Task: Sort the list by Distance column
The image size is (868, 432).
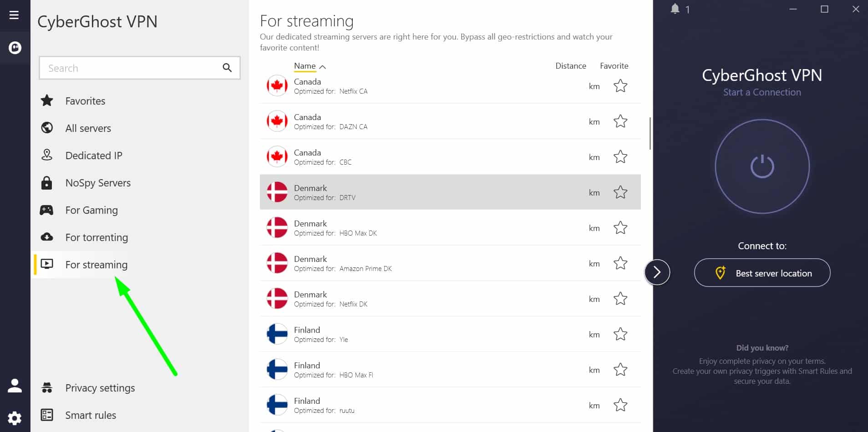Action: [570, 66]
